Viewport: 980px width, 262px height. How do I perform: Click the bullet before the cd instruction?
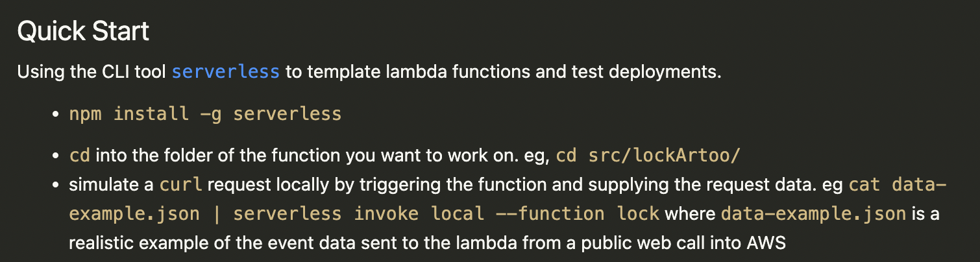55,157
